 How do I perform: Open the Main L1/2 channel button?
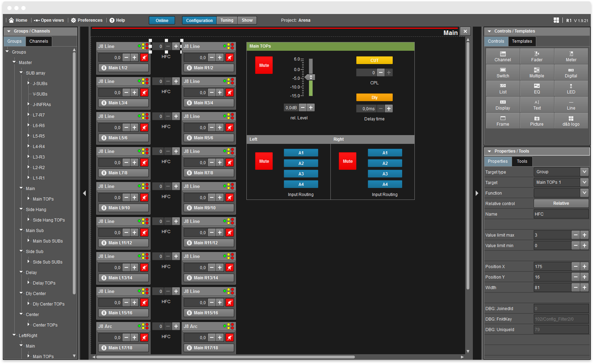(124, 68)
